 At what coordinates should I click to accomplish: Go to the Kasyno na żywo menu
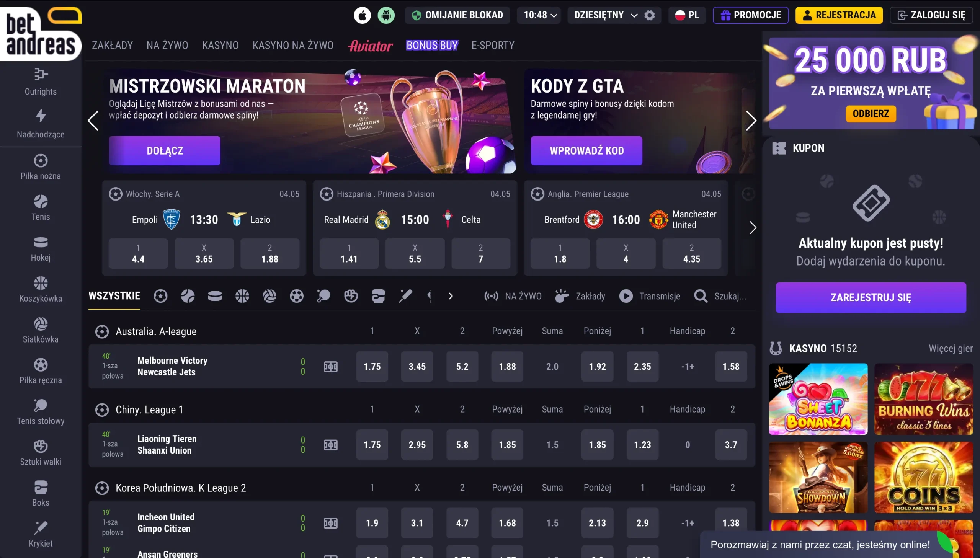point(293,45)
